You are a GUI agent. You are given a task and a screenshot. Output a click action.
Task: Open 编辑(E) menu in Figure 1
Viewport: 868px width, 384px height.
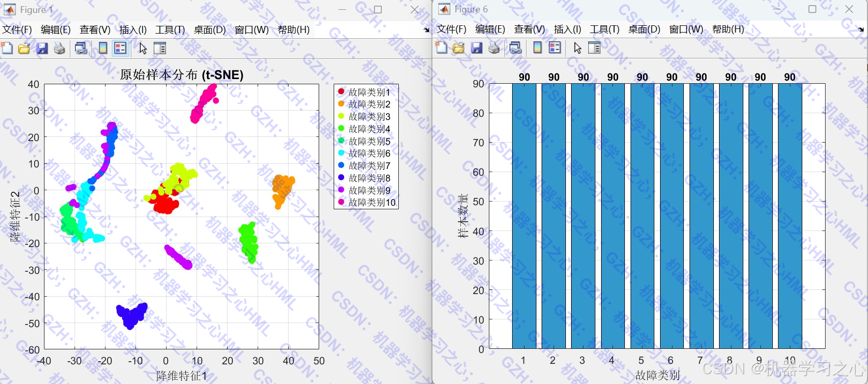pyautogui.click(x=55, y=30)
